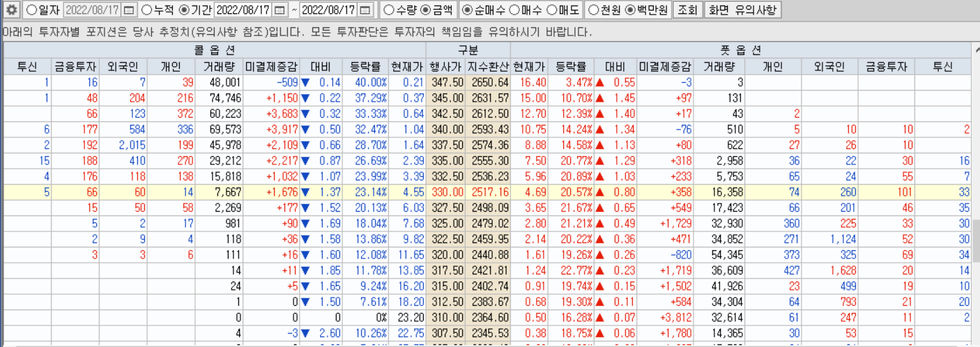Select call open interest cell +3,917

tap(271, 129)
